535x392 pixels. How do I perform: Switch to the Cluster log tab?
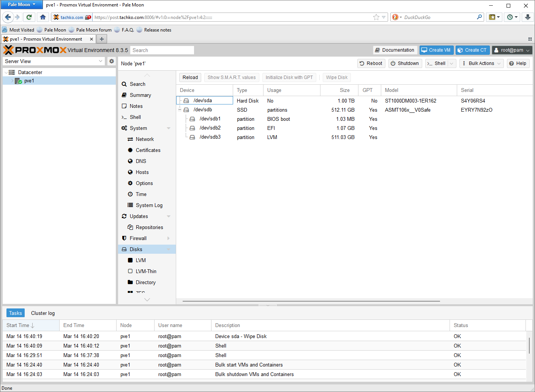point(43,313)
